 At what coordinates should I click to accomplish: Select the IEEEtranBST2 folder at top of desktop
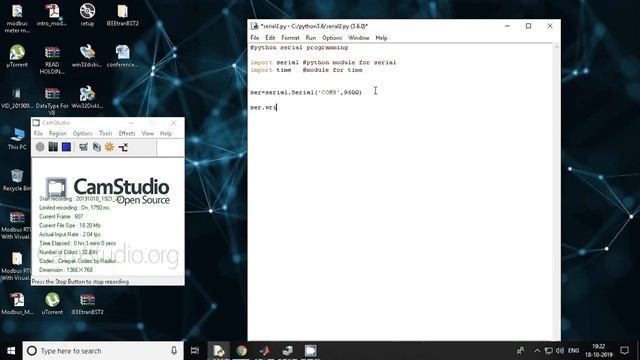[x=122, y=16]
